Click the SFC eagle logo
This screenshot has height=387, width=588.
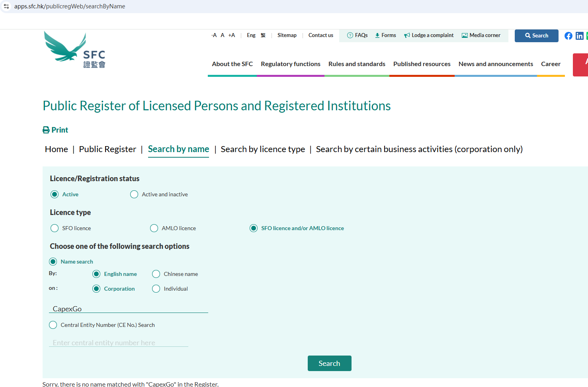[x=74, y=50]
